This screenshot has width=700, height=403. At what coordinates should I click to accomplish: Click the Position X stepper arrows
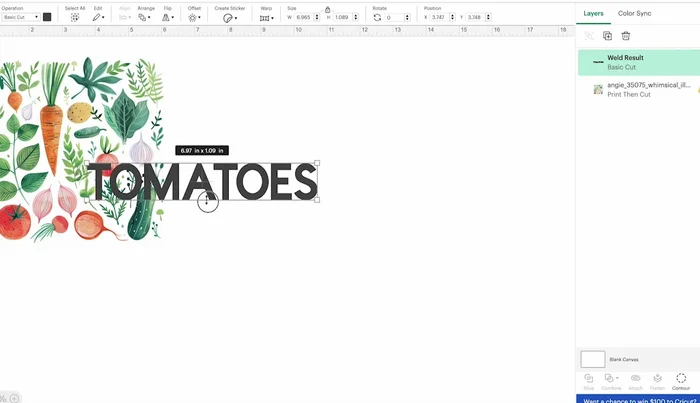[452, 17]
